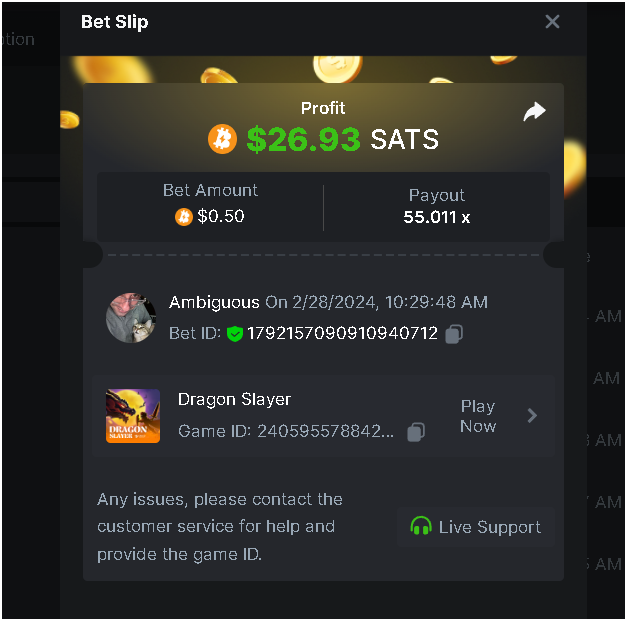Select the Dragon Slayer game title
Image resolution: width=627 pixels, height=621 pixels.
234,399
